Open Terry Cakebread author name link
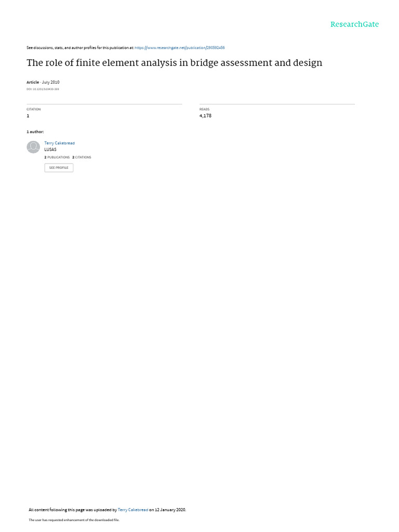This screenshot has height=532, width=399. coord(59,143)
